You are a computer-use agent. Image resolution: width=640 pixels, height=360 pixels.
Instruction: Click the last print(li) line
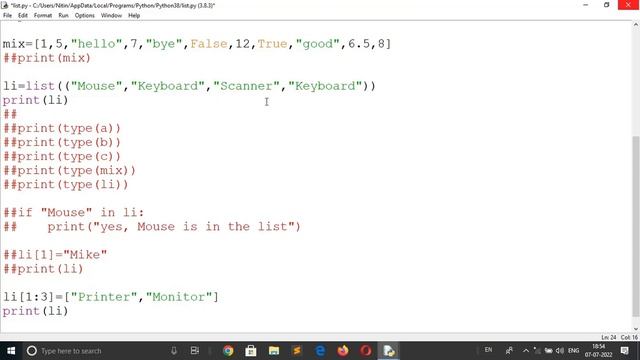coord(36,311)
